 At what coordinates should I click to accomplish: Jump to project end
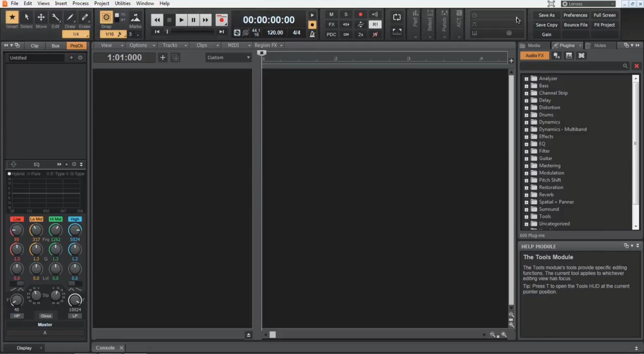tap(221, 32)
